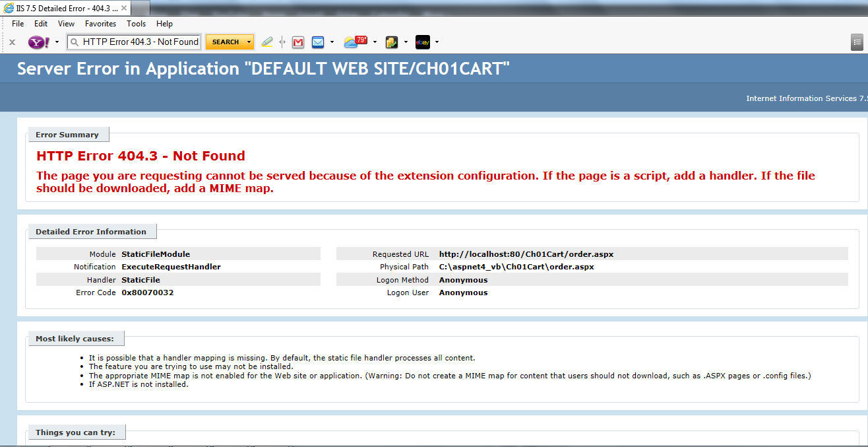Open the eBay toolbar icon
The image size is (868, 447).
pos(423,42)
